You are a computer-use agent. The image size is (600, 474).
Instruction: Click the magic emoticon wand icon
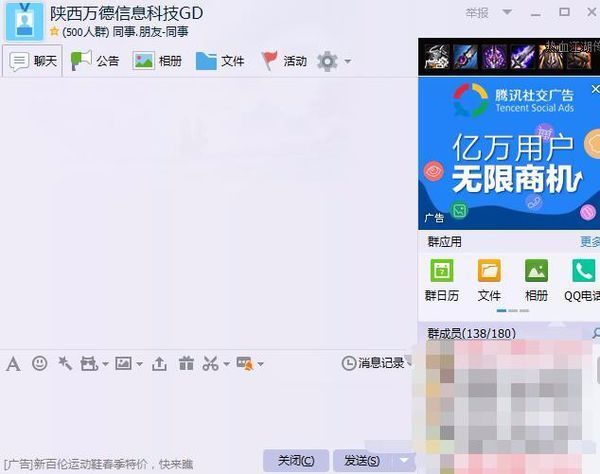point(65,363)
